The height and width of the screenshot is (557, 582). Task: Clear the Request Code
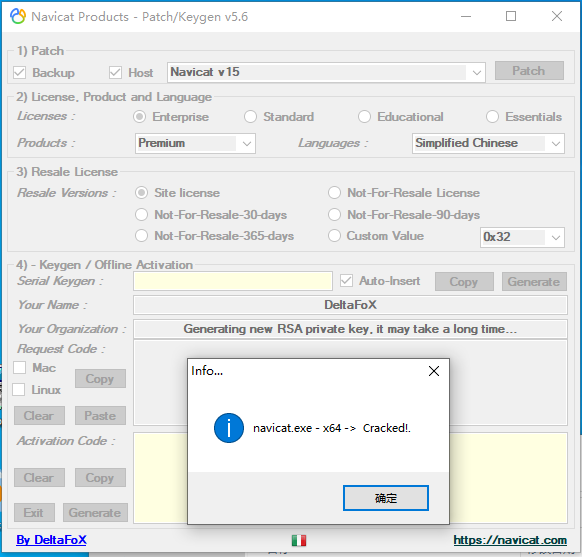[39, 416]
